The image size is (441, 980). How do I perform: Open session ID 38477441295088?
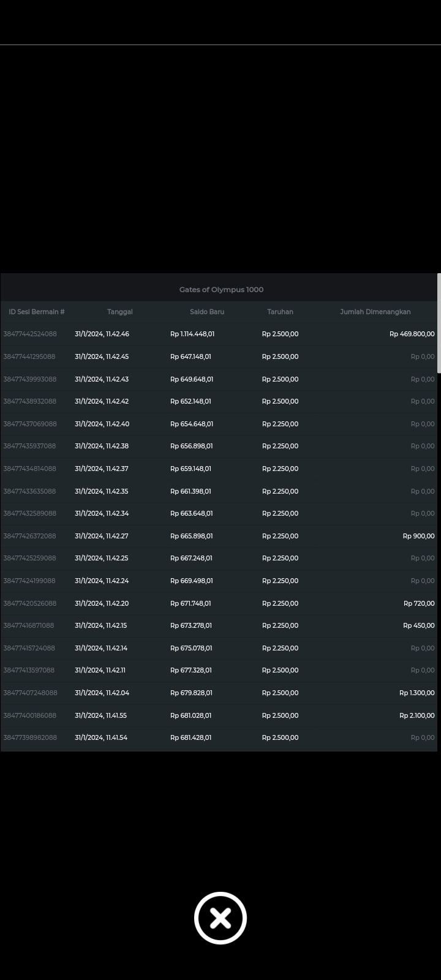[29, 356]
